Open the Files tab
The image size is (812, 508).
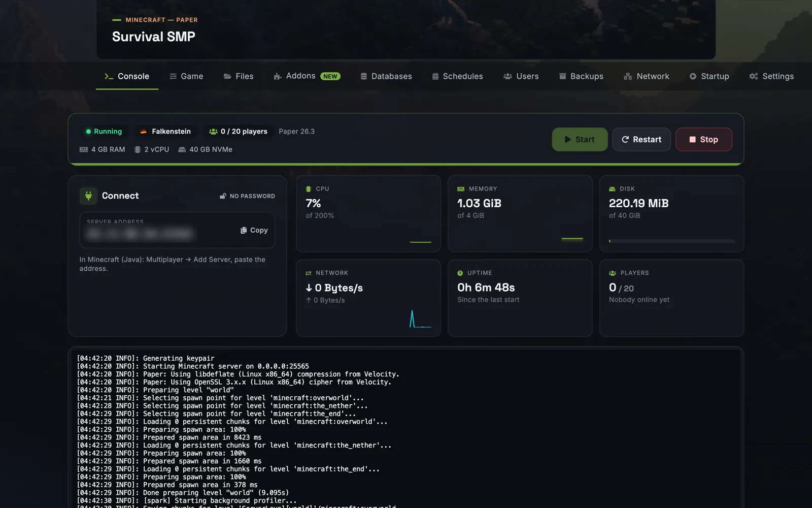click(x=238, y=76)
